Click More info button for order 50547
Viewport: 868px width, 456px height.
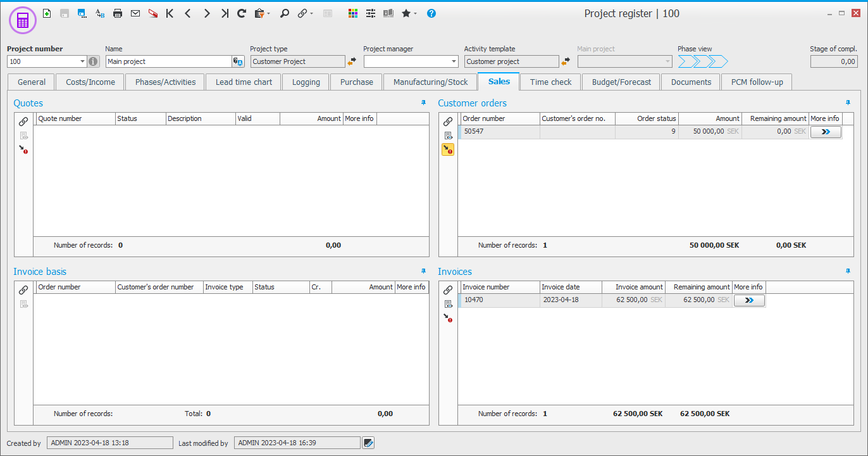(826, 132)
